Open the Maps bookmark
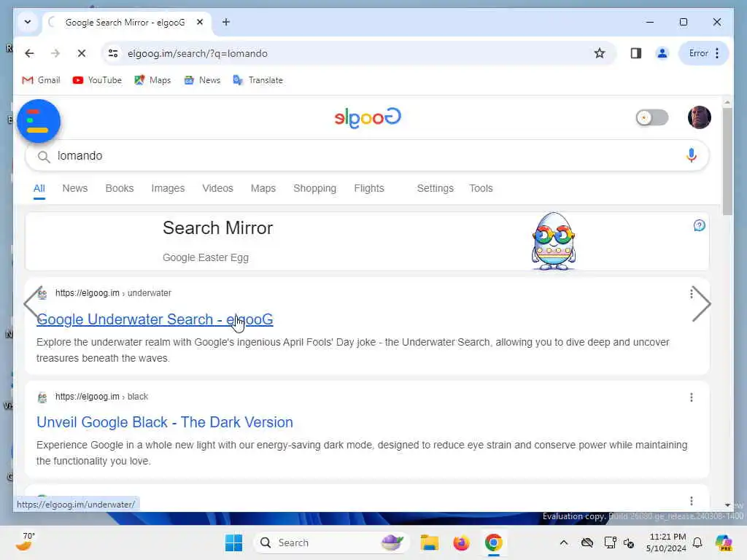The width and height of the screenshot is (747, 560). [152, 80]
